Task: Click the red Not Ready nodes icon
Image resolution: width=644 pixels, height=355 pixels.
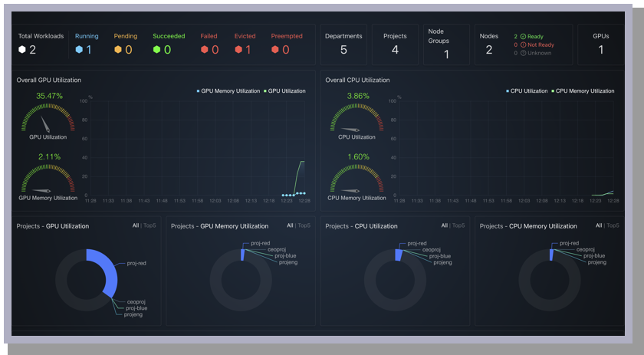Action: coord(523,44)
